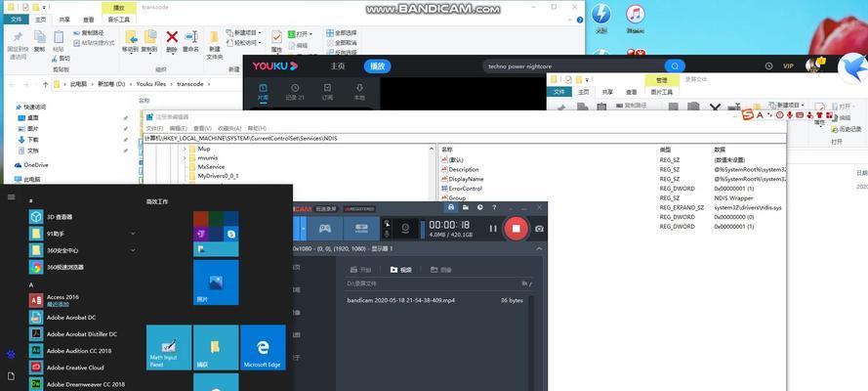Open Youku 主页 home tab
868x391 pixels.
338,65
